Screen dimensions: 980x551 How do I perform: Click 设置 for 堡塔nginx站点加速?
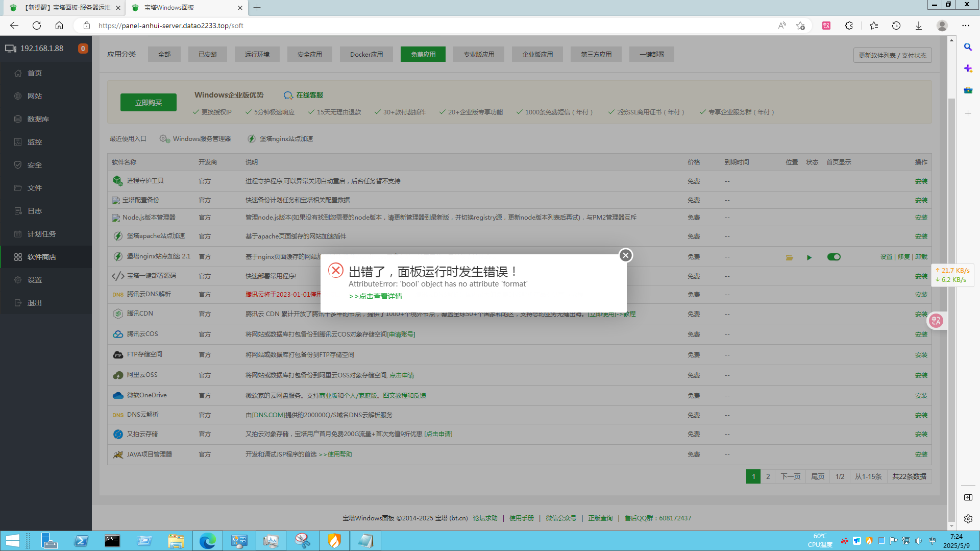coord(886,257)
